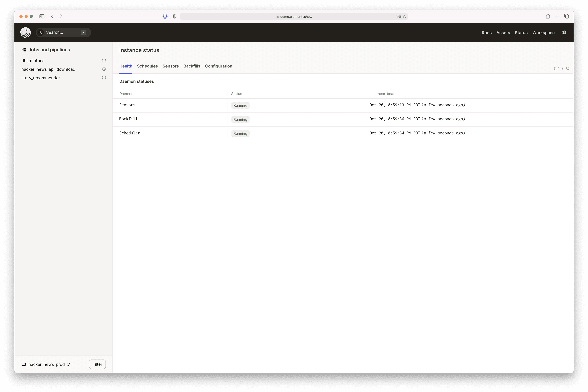The height and width of the screenshot is (392, 588).
Task: Click the content blocker shield icon
Action: click(174, 16)
